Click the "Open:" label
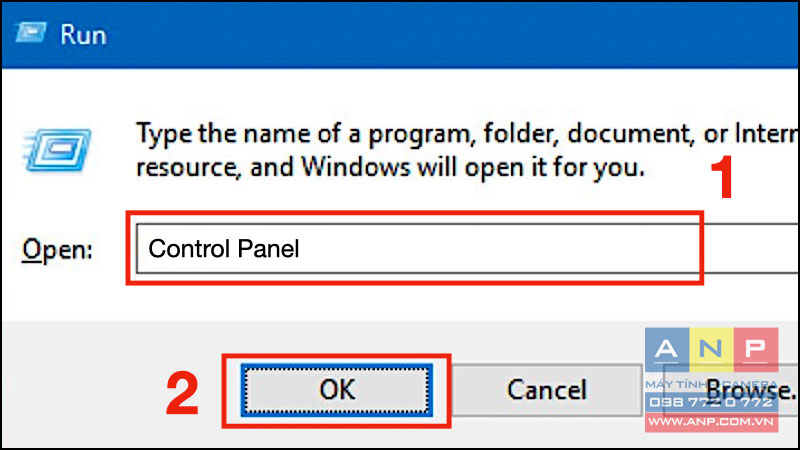This screenshot has height=450, width=800. click(57, 250)
